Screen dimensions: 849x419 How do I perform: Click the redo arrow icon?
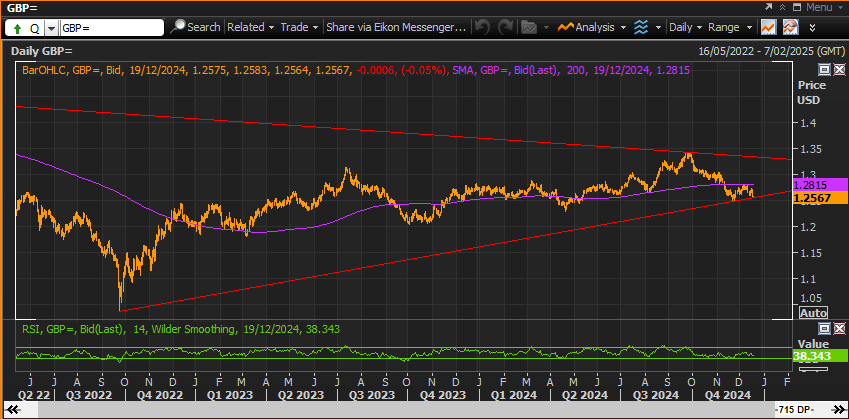pos(505,27)
